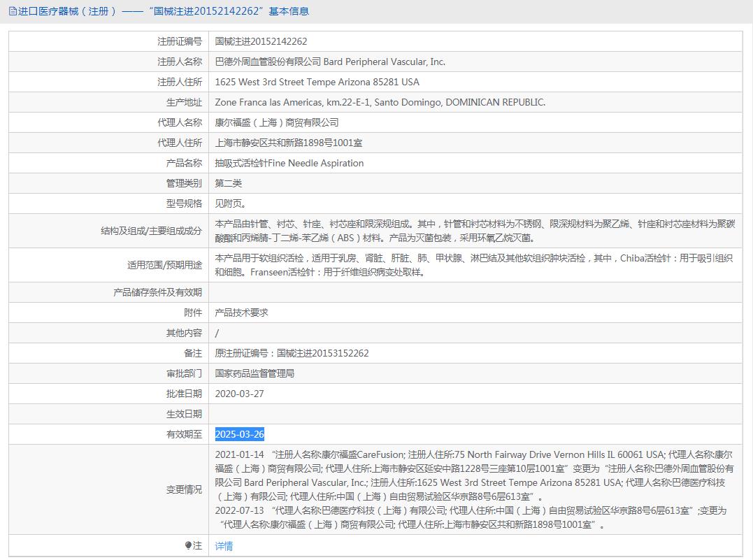Click the 2022-07-13 change record entry

point(471,517)
